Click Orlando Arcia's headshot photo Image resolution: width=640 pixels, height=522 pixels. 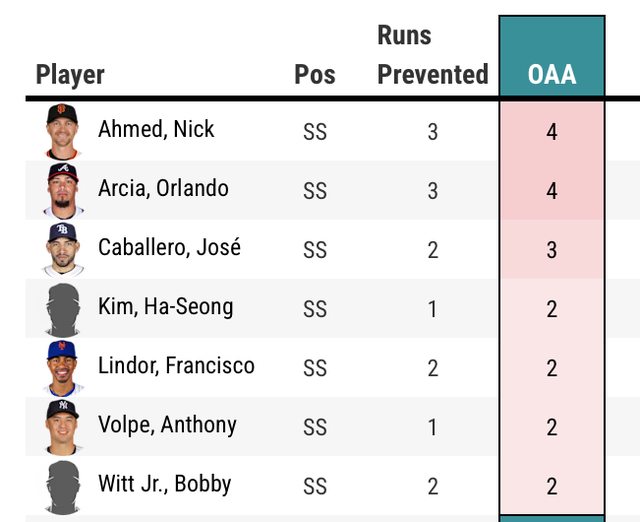(62, 189)
